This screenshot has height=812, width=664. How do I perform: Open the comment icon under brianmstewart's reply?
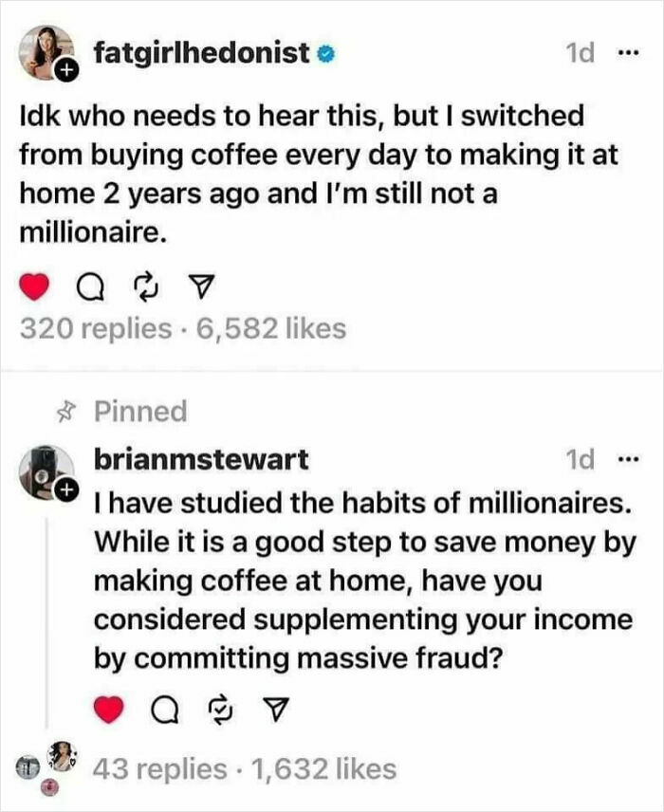167,706
